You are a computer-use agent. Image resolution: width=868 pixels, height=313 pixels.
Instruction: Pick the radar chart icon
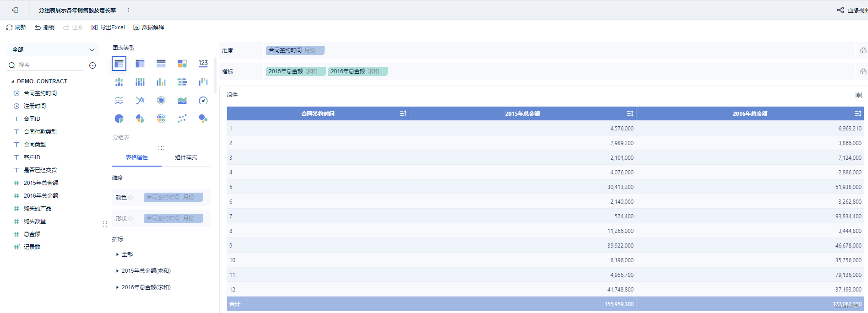[161, 100]
